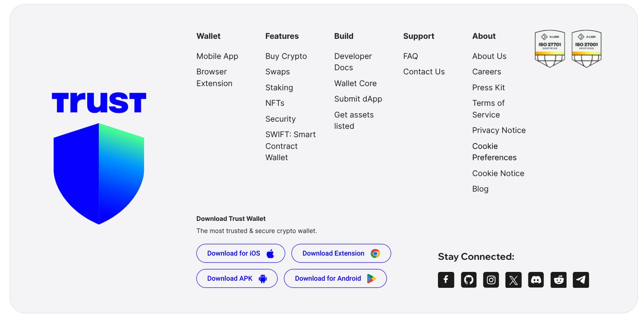Open the Developer Docs link
Image resolution: width=644 pixels, height=317 pixels.
point(353,62)
